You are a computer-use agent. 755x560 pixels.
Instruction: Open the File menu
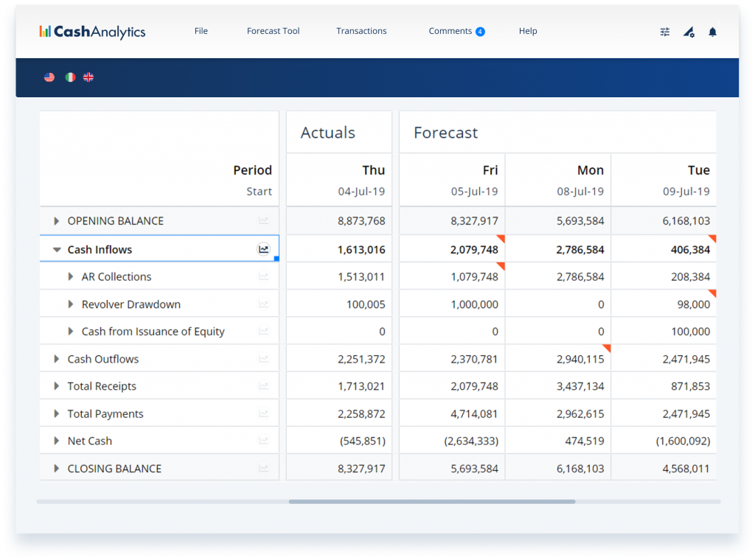click(201, 31)
